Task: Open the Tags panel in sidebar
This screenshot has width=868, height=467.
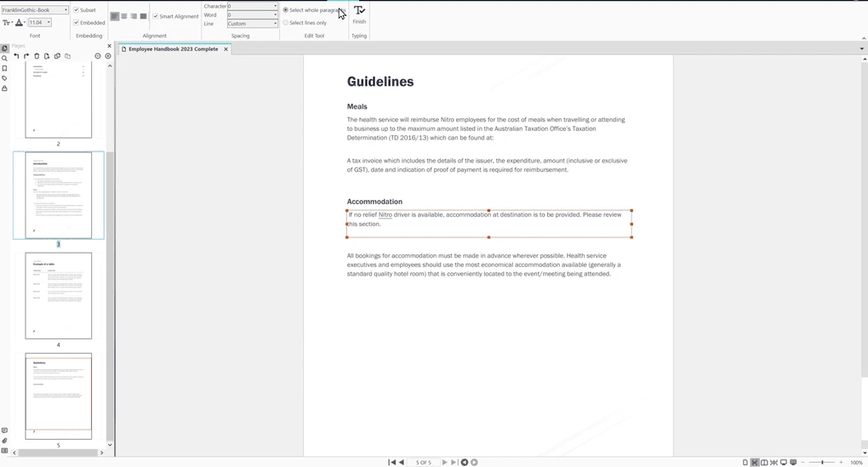Action: pos(4,78)
